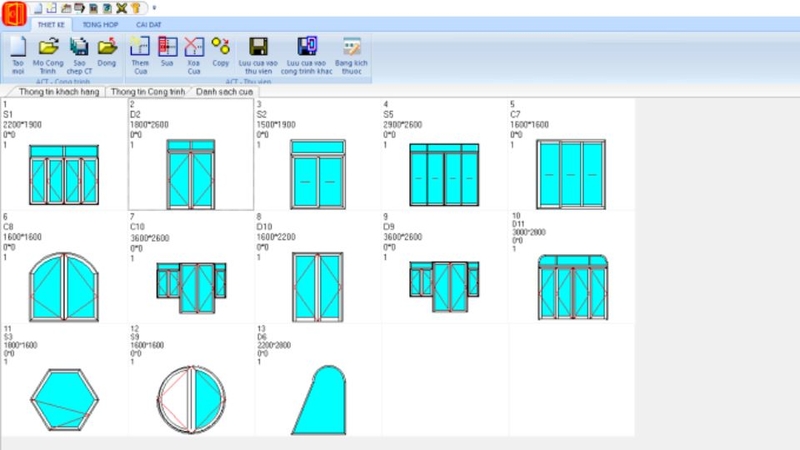Click Luu cua vao cong trinh khac
This screenshot has width=800, height=450.
pos(307,46)
